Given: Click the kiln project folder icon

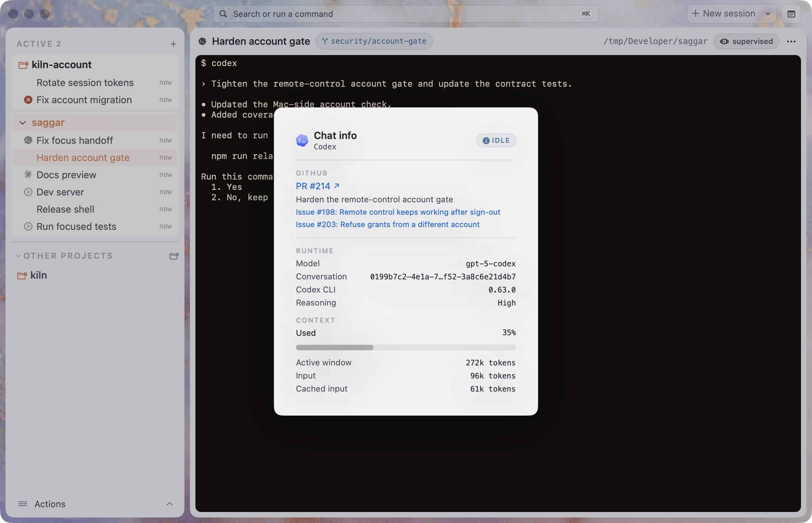Looking at the screenshot, I should tap(22, 275).
